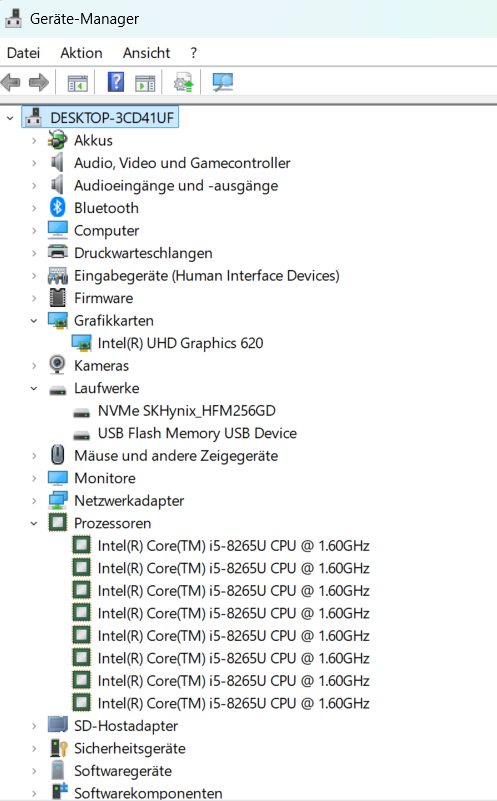Click the scan for hardware changes icon
This screenshot has height=801, width=497.
223,82
